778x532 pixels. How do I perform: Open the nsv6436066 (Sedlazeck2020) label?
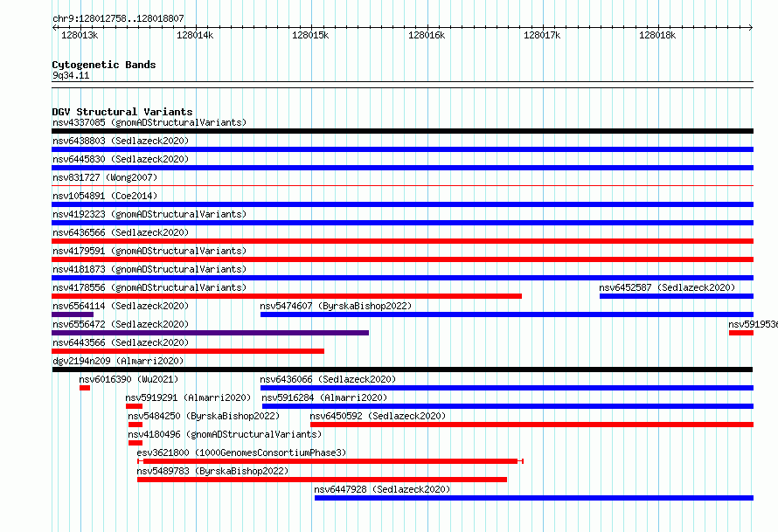click(328, 379)
